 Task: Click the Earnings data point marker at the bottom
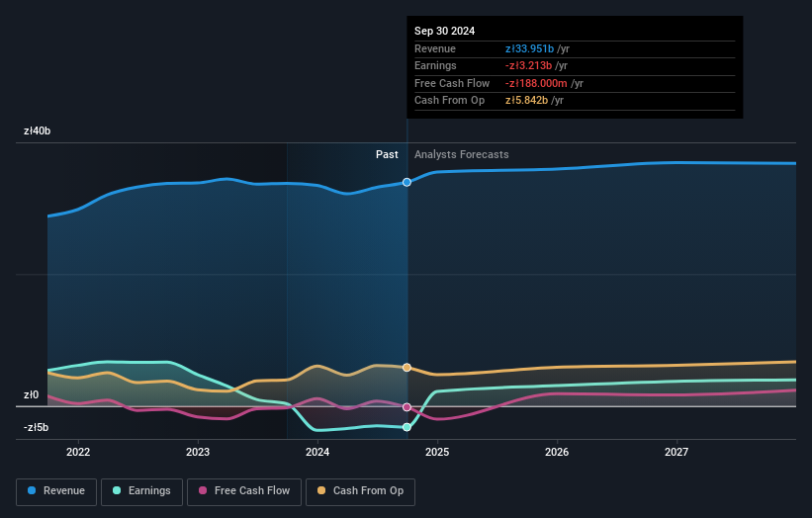pyautogui.click(x=407, y=427)
